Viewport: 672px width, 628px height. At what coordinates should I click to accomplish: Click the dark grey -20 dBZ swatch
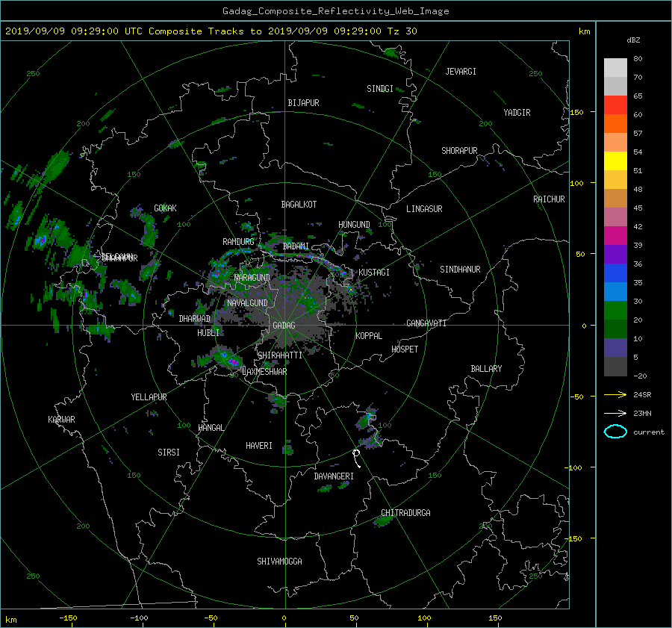point(615,367)
